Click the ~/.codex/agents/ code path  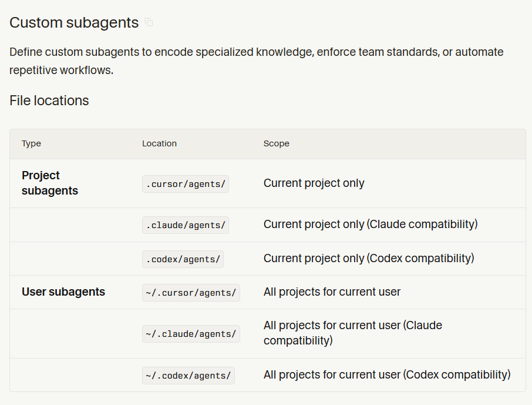(188, 376)
